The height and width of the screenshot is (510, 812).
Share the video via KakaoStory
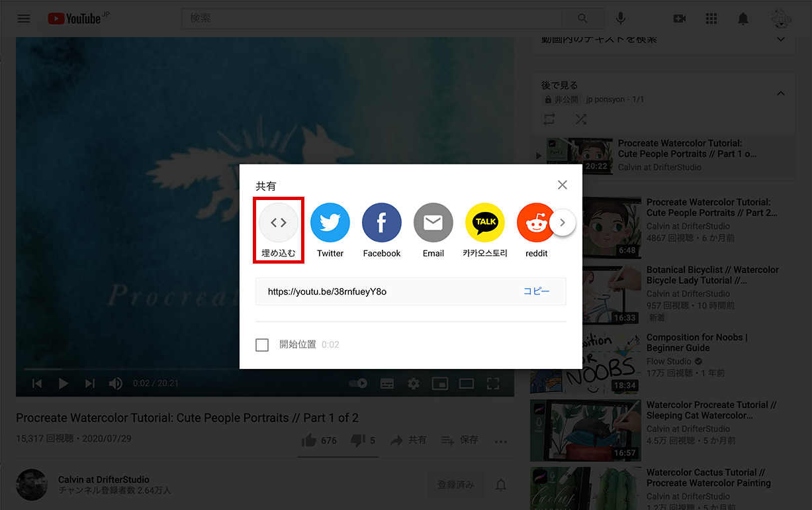[x=485, y=230]
